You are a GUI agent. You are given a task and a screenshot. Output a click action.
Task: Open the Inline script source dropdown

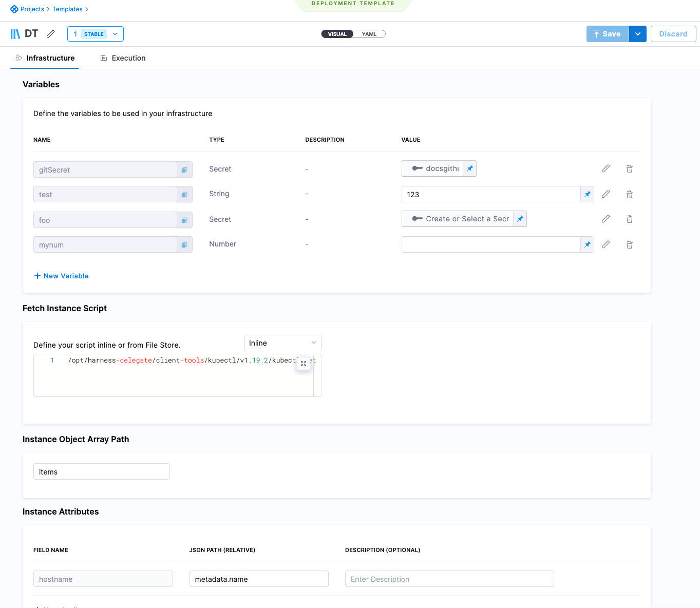(282, 343)
